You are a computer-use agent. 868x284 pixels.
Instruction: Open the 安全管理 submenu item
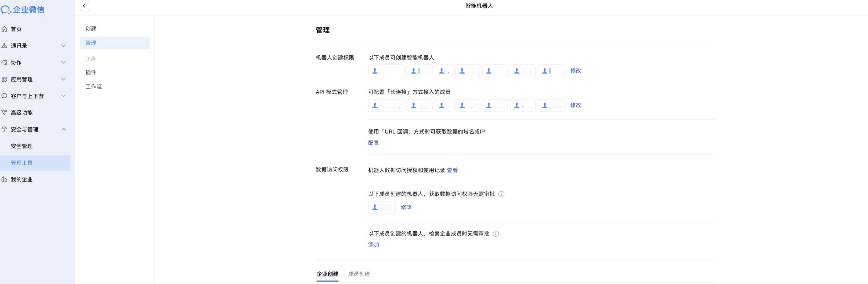point(21,146)
